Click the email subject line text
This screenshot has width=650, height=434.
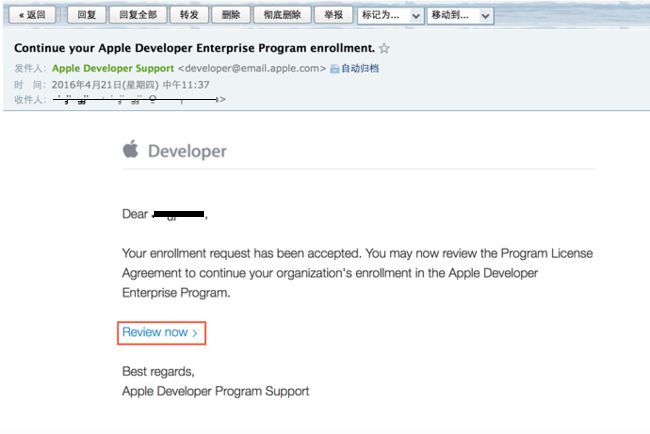pyautogui.click(x=194, y=48)
